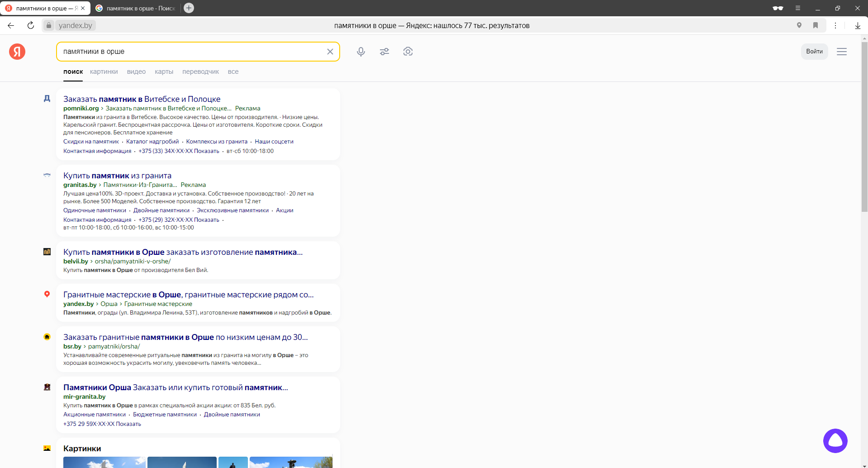Open search settings sliders icon
The width and height of the screenshot is (868, 468).
pos(384,52)
